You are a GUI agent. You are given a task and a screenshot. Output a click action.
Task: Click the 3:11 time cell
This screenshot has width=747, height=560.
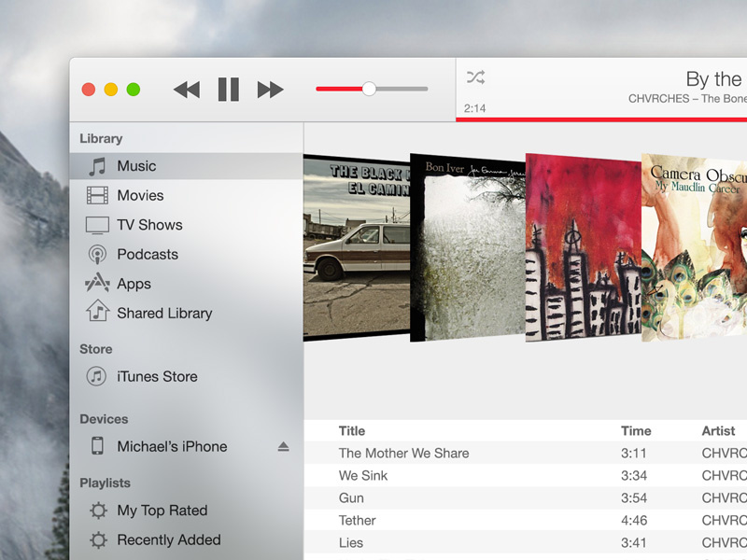click(634, 454)
